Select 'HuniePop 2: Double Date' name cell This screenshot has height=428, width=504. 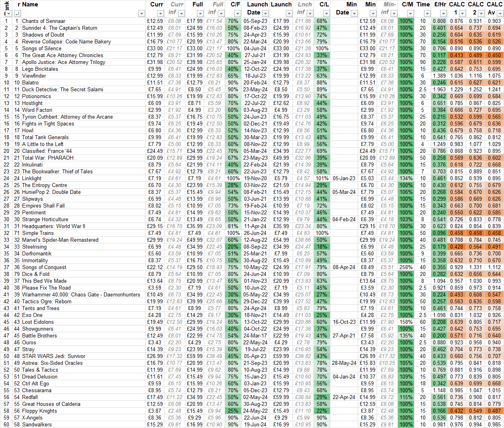(x=83, y=192)
